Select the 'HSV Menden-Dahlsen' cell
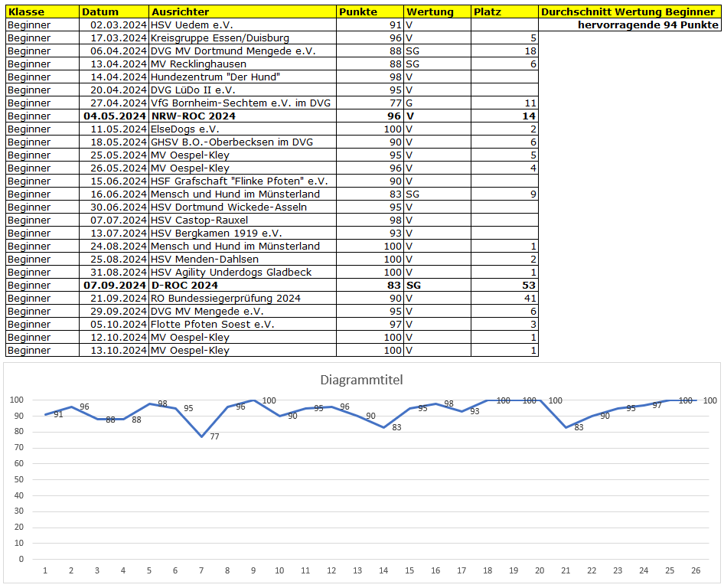Image resolution: width=724 pixels, height=588 pixels. click(243, 259)
